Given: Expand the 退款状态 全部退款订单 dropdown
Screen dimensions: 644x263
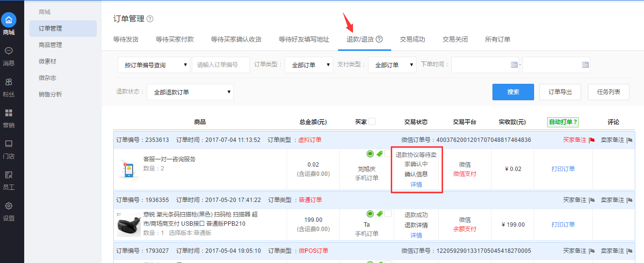Looking at the screenshot, I should click(190, 92).
